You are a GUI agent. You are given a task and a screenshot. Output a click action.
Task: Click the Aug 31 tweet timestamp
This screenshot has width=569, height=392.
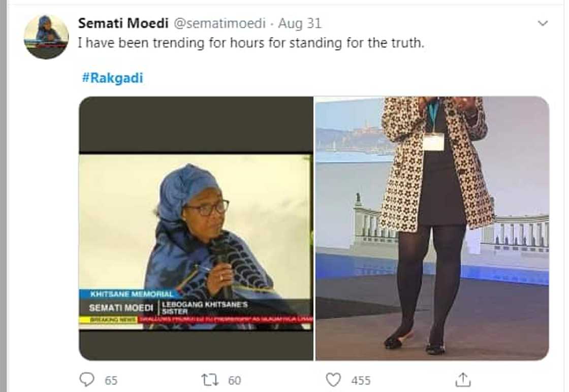click(300, 23)
